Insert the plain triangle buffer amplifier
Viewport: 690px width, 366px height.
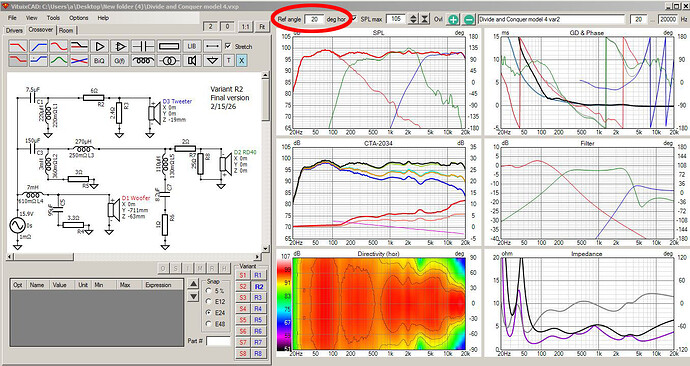click(100, 46)
